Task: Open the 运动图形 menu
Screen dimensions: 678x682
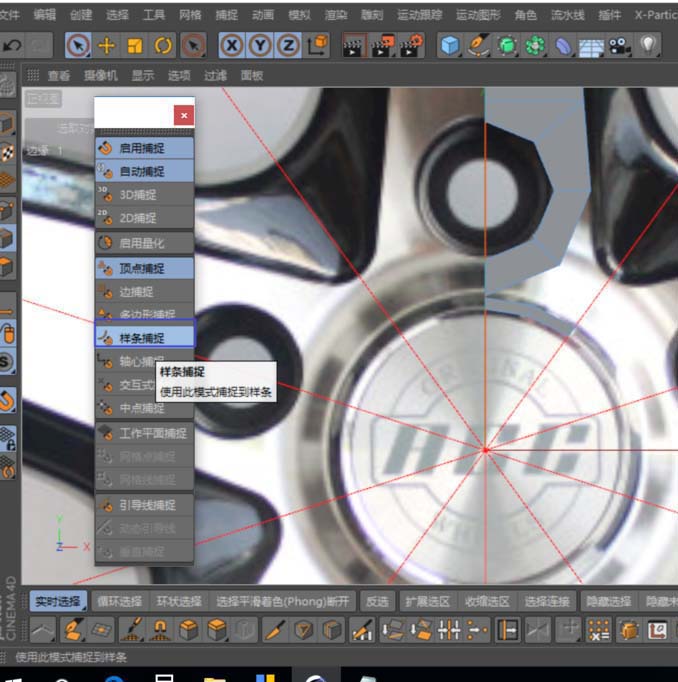Action: [x=479, y=15]
